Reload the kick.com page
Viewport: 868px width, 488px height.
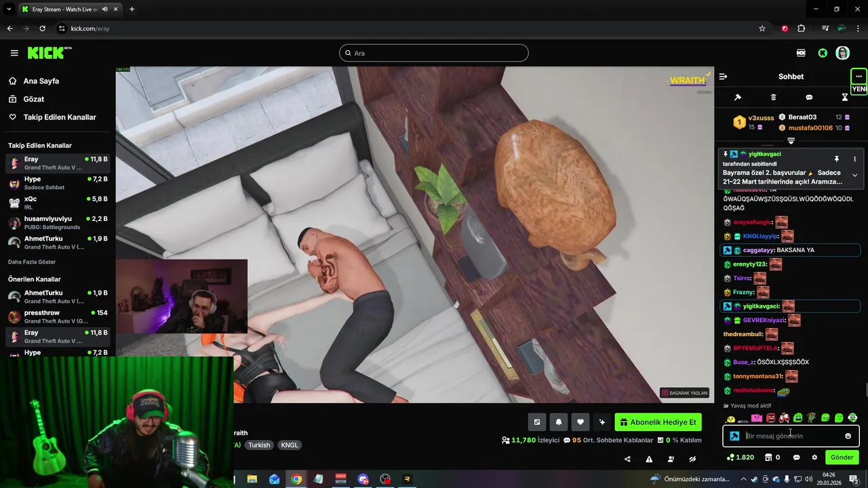[x=42, y=28]
